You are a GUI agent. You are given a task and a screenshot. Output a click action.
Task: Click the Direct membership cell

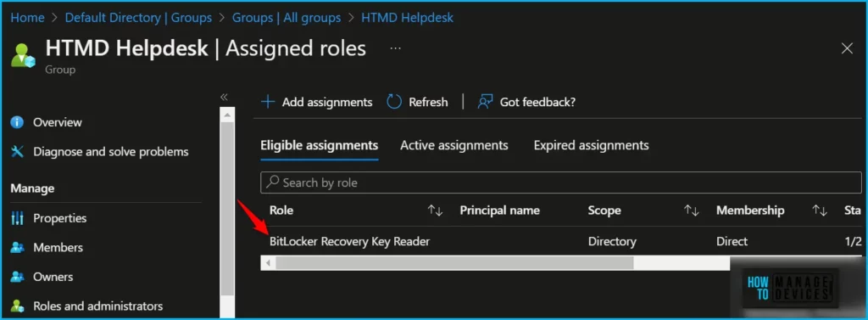coord(732,241)
